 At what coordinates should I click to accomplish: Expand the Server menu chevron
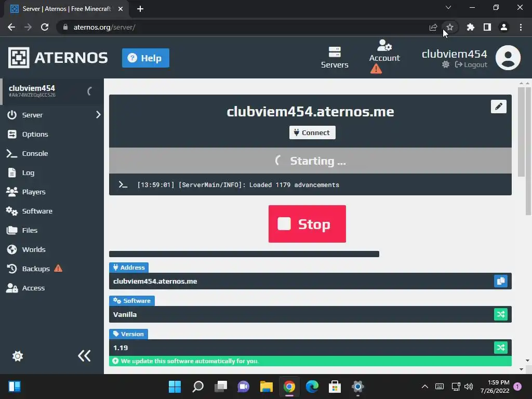pyautogui.click(x=98, y=115)
